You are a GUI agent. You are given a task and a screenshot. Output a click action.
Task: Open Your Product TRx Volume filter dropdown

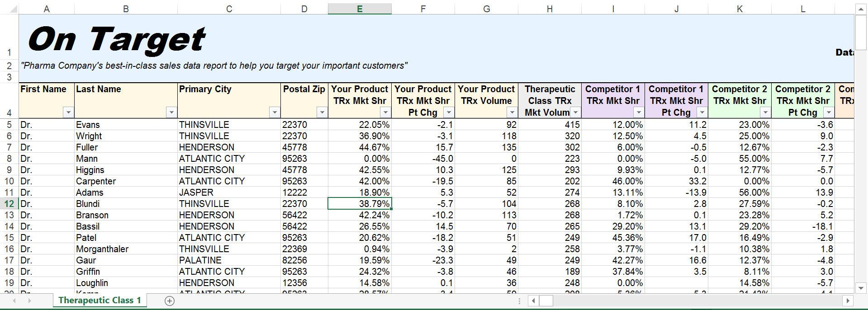512,112
